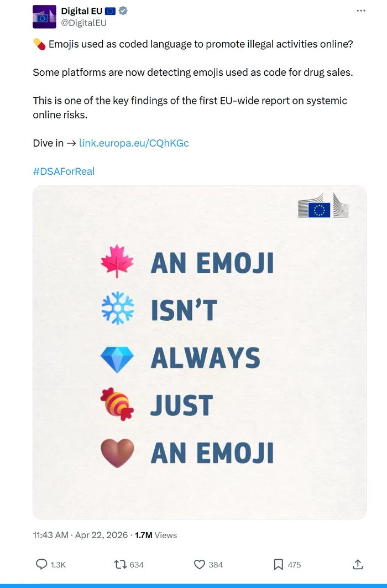Open the link.europa.eu/CQhKGc link
This screenshot has height=588, width=387.
(x=134, y=143)
